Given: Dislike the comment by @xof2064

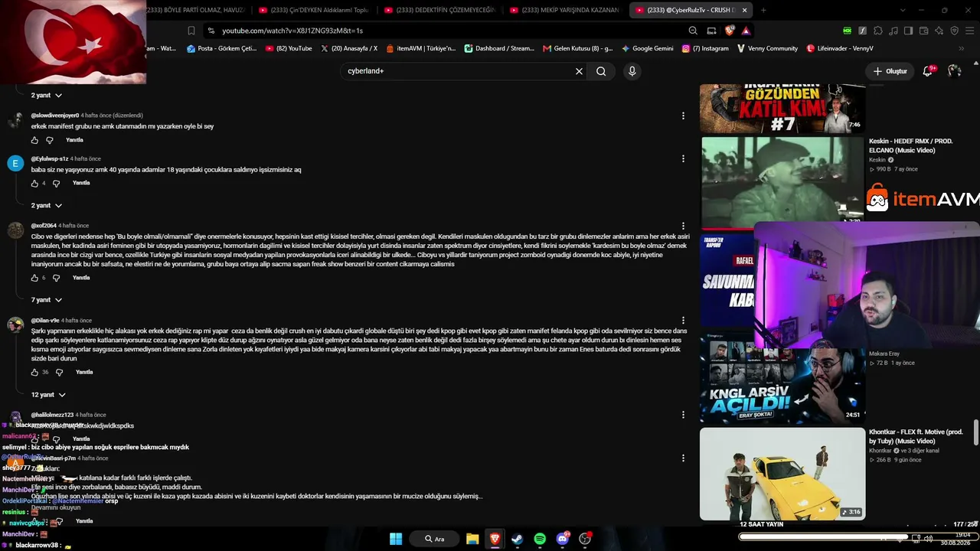Looking at the screenshot, I should tap(56, 278).
